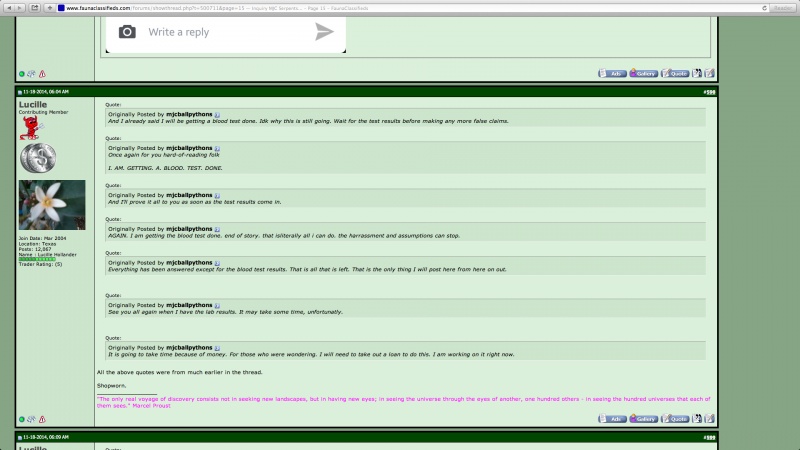Screen dimensions: 800x450
Task: Open the browser share button
Action: point(35,8)
